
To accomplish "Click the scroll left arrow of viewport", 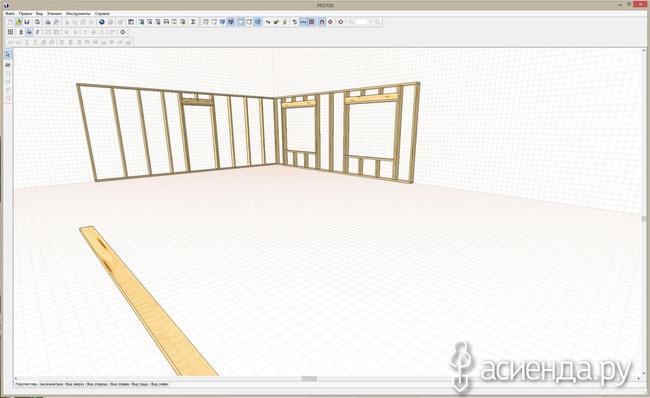I will (16, 379).
